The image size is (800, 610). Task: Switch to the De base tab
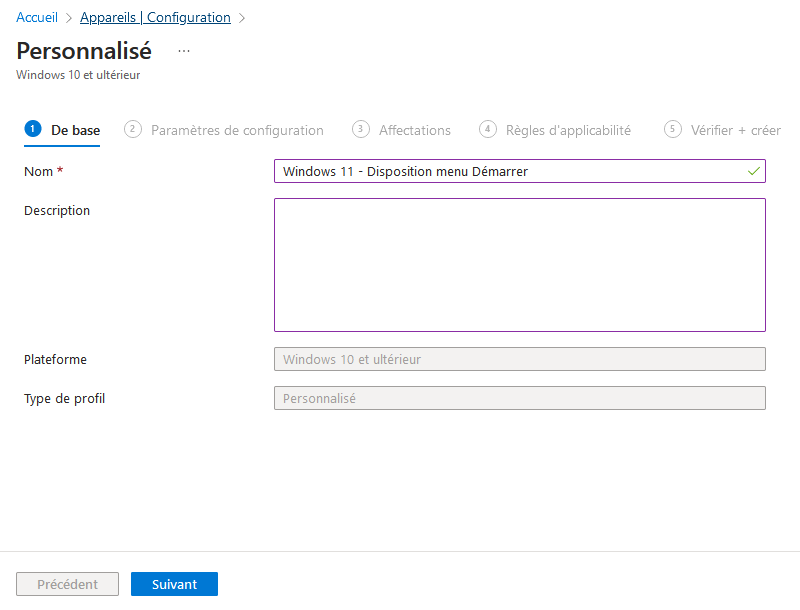click(x=62, y=129)
